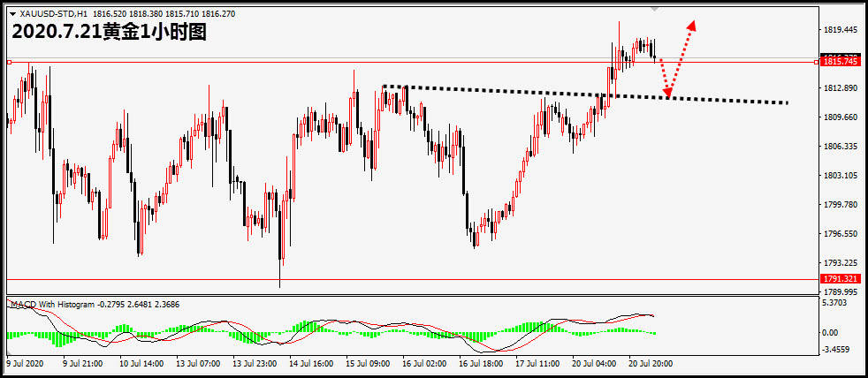Click the 14 Jul 16:00 time label
The height and width of the screenshot is (378, 868).
click(311, 363)
